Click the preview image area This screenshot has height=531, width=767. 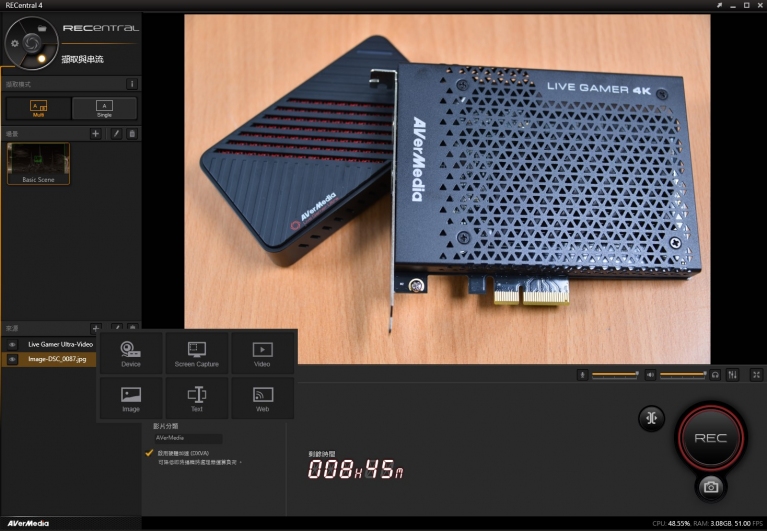(447, 189)
